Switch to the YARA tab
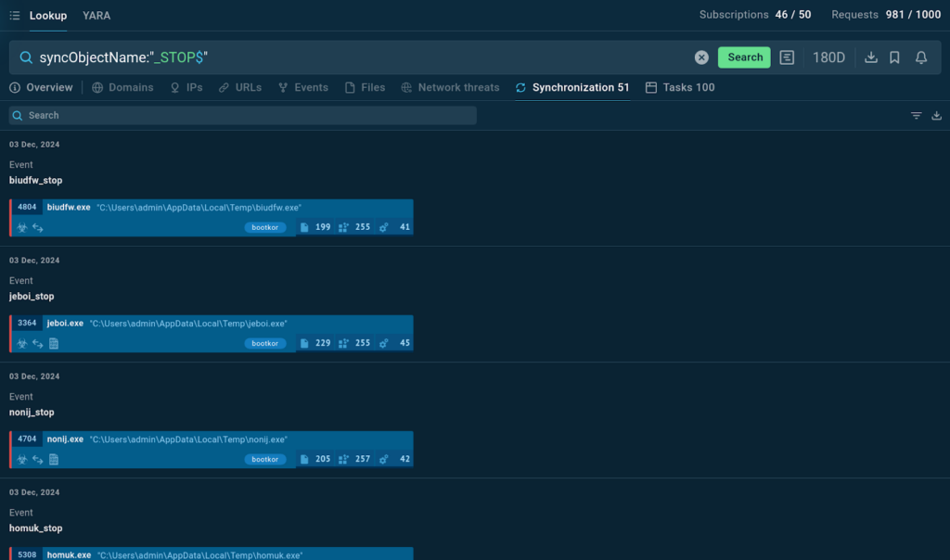 pos(96,16)
